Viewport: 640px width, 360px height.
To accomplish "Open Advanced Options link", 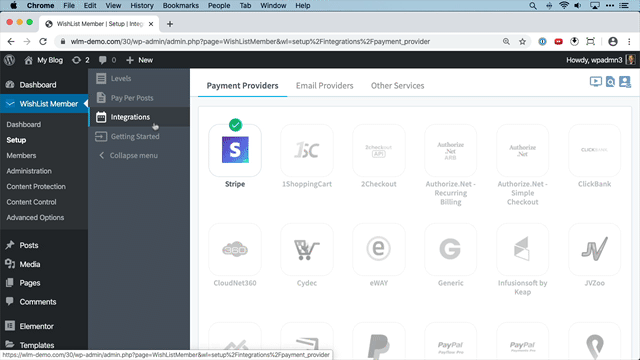I will [x=35, y=218].
